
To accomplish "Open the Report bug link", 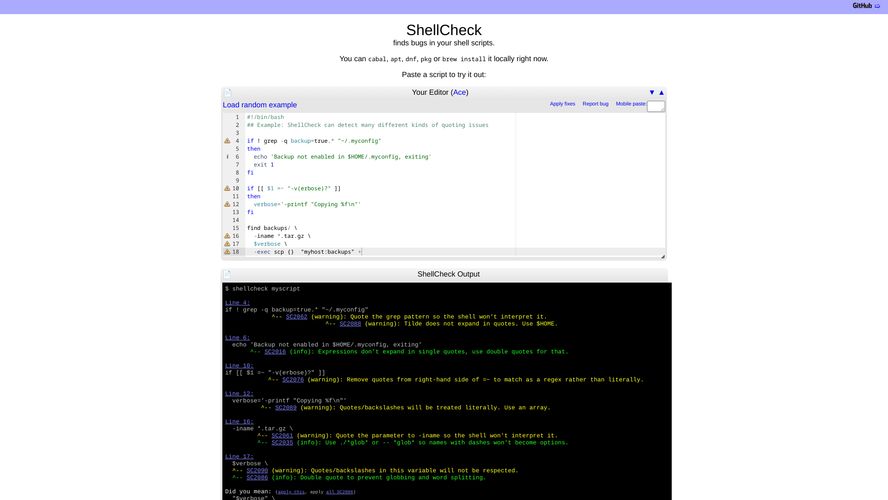I will pyautogui.click(x=595, y=104).
